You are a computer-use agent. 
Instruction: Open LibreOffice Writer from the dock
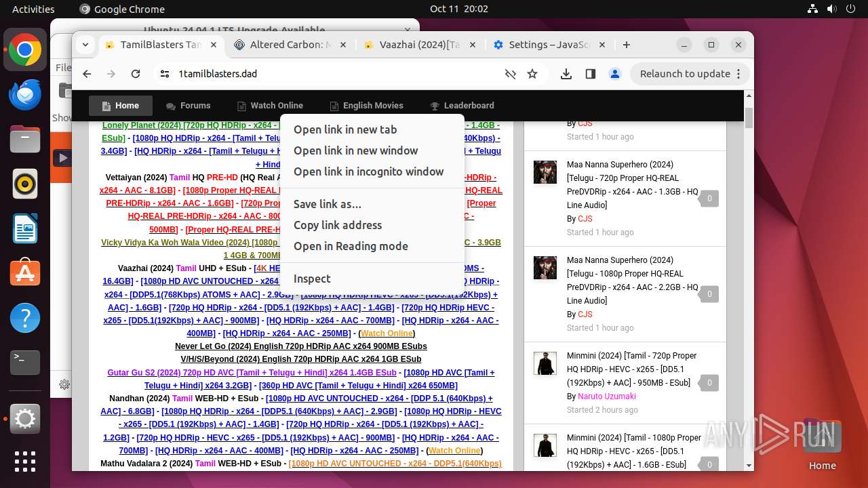tap(25, 228)
